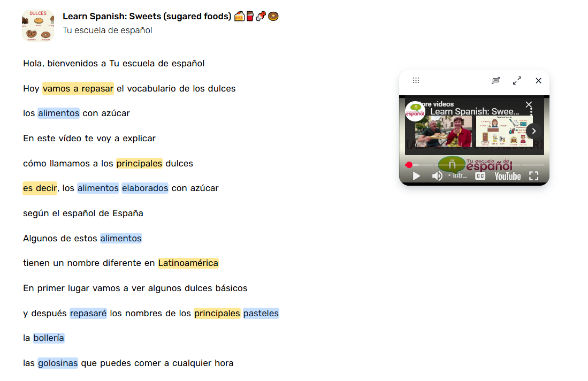
Task: Click alimentos in los alimentos con azúcar
Action: [x=58, y=113]
